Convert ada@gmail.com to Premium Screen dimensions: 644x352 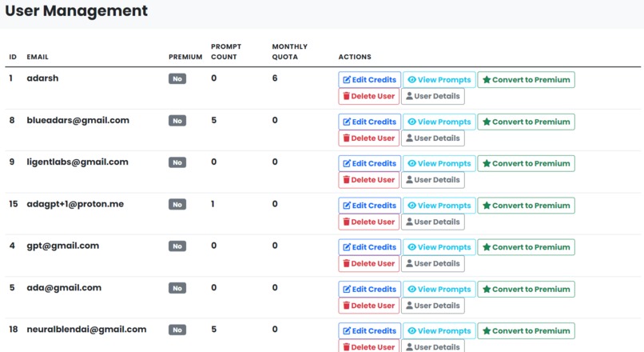click(526, 289)
